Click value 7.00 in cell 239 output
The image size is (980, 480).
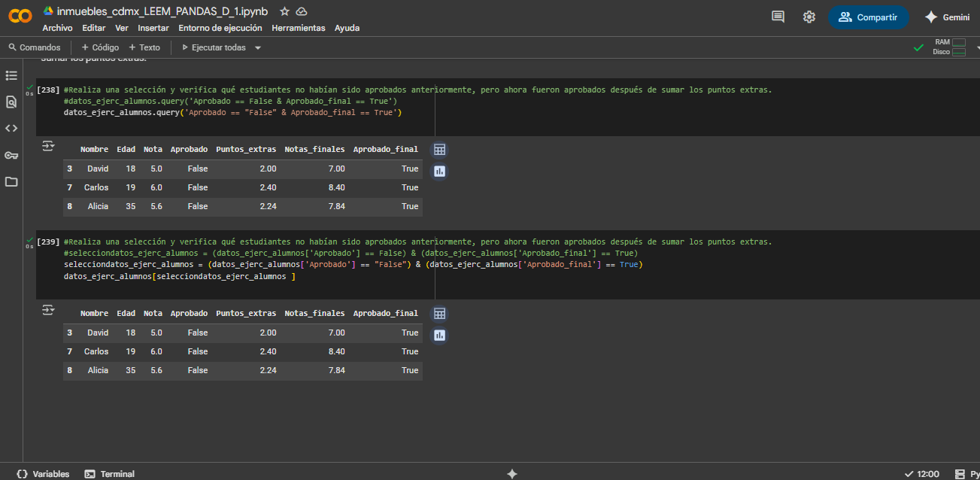coord(336,333)
